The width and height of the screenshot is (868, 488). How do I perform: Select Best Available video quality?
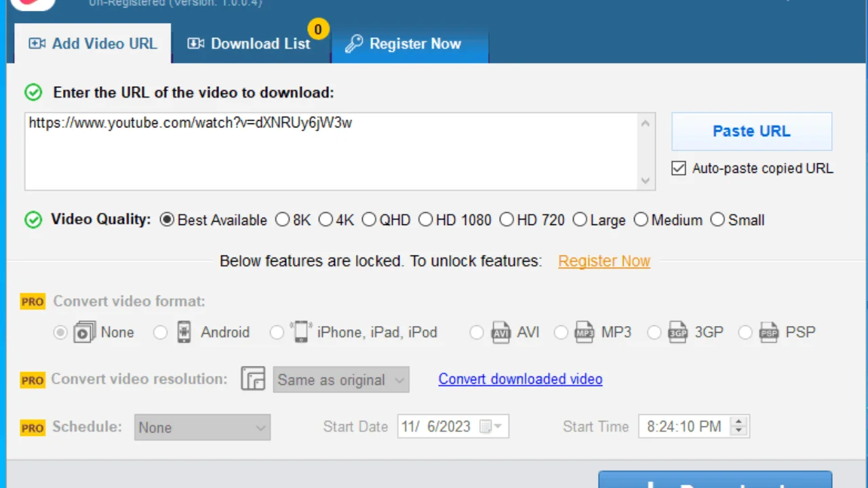point(167,220)
